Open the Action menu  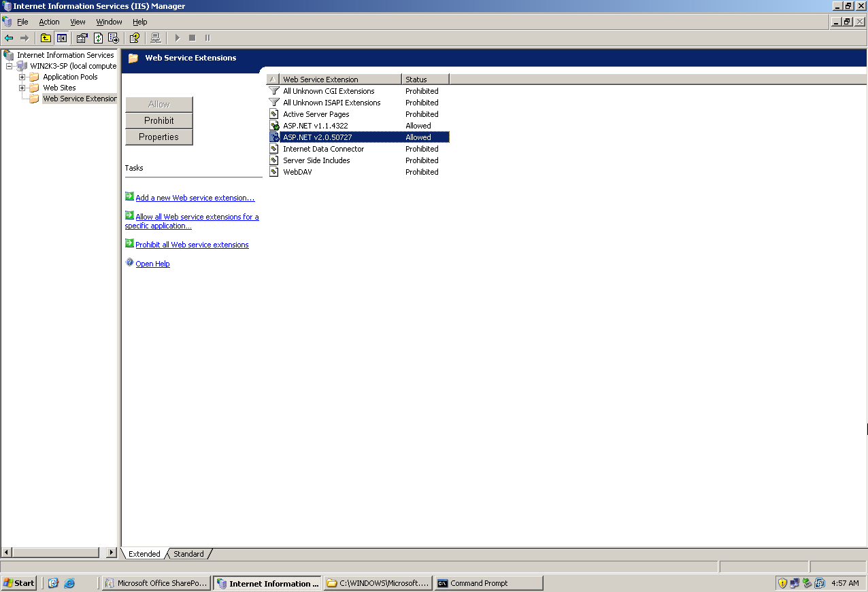(x=49, y=21)
